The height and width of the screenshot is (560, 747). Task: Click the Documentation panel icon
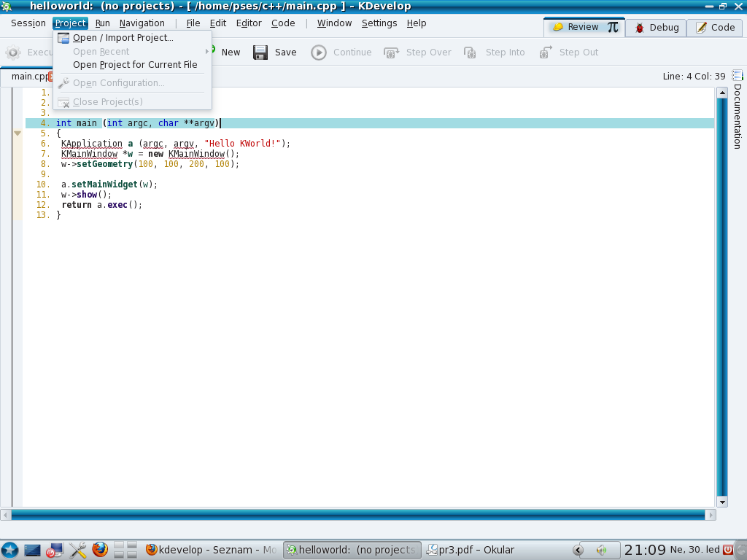[737, 75]
